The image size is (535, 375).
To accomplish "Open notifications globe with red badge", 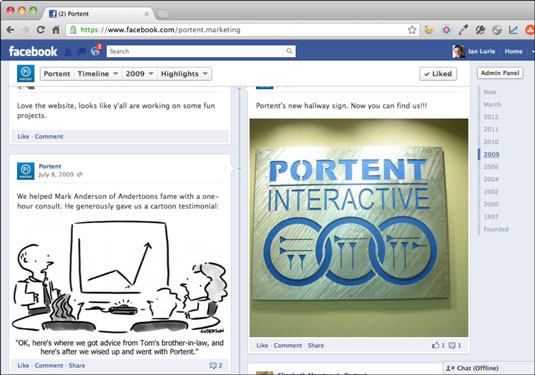I will click(96, 51).
